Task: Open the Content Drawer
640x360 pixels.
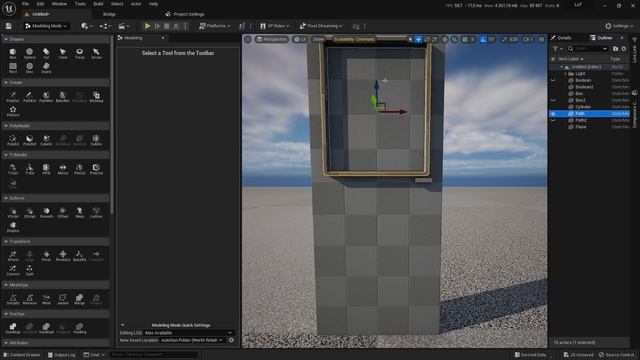Action: click(x=22, y=355)
